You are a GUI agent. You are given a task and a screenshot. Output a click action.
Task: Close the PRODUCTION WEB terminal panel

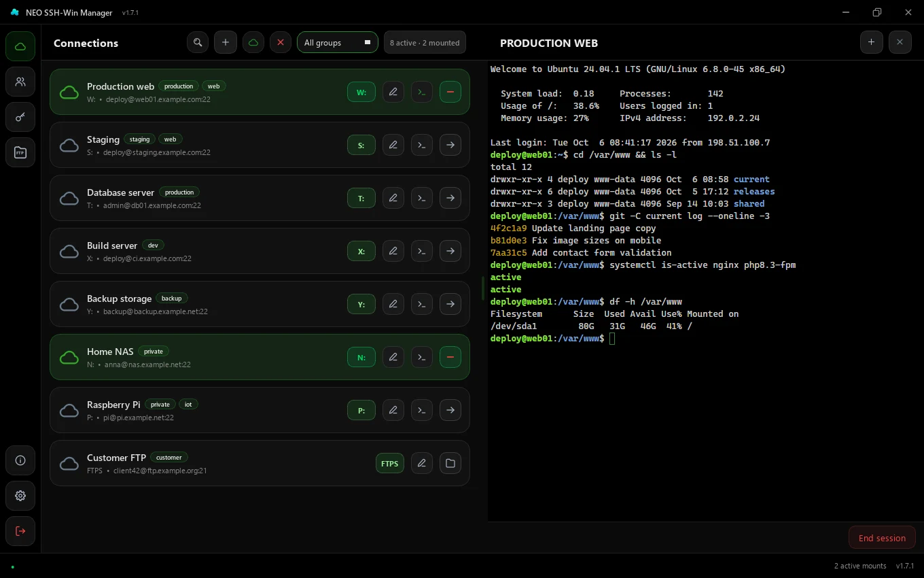pos(900,42)
